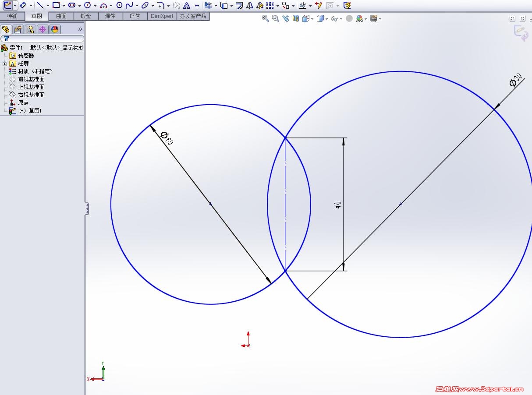
Task: Select 前视基准面 plane in tree
Action: [x=27, y=79]
